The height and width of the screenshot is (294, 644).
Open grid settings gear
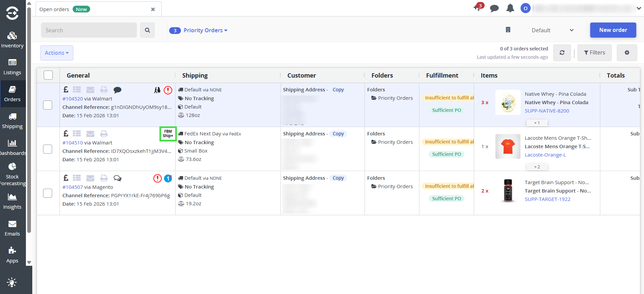pyautogui.click(x=627, y=53)
